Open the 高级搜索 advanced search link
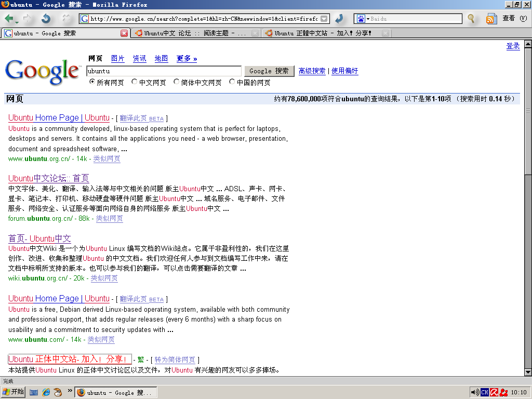532x399 pixels. pyautogui.click(x=312, y=71)
